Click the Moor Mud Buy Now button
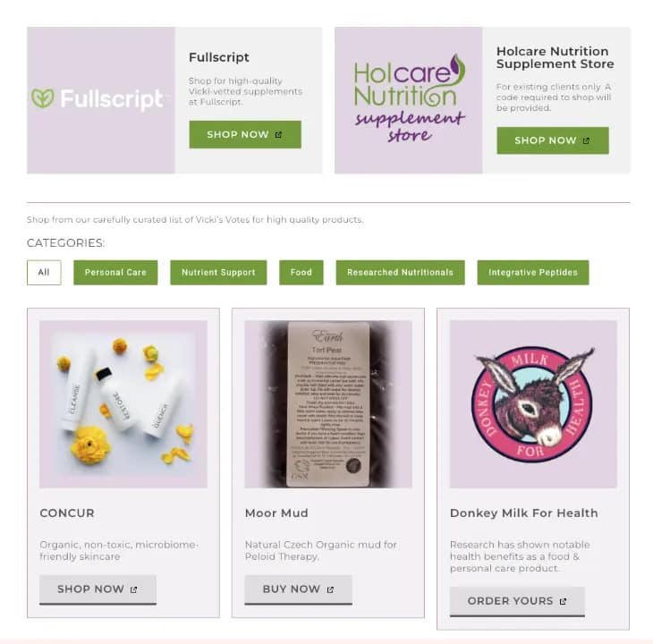This screenshot has width=653, height=644. tap(298, 589)
